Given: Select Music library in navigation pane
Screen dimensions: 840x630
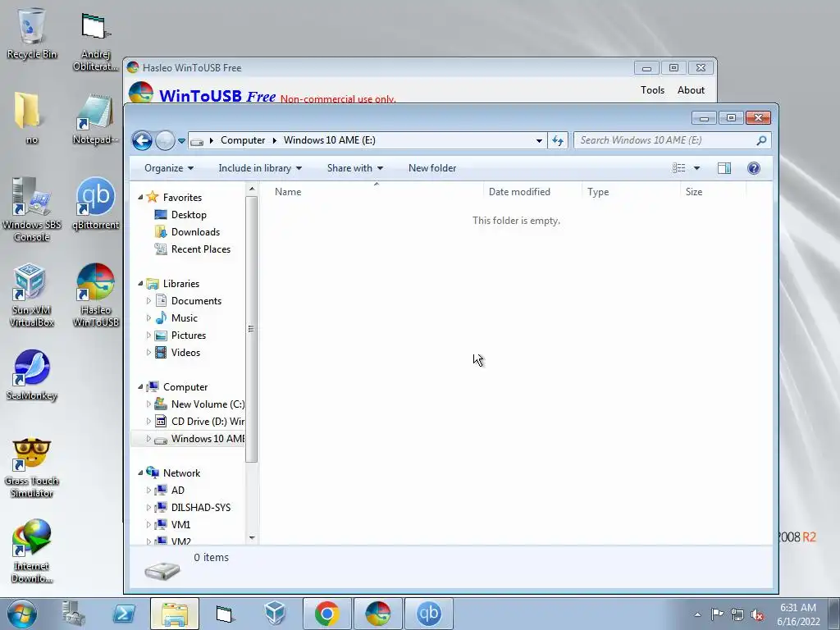Looking at the screenshot, I should click(185, 318).
